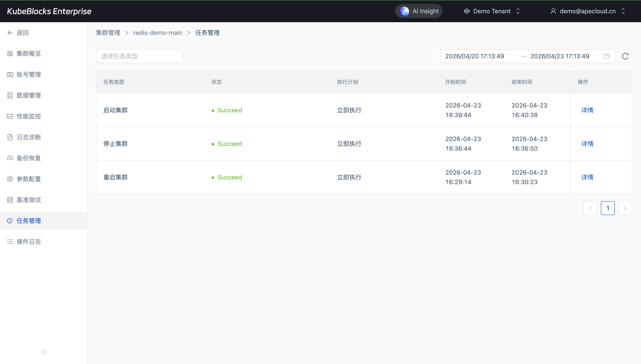The image size is (641, 364).
Task: Click the next page arrow
Action: 625,208
